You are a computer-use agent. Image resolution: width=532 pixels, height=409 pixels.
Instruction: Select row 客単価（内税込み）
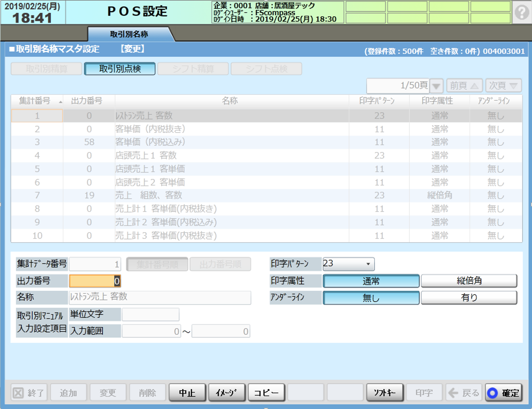pyautogui.click(x=266, y=143)
